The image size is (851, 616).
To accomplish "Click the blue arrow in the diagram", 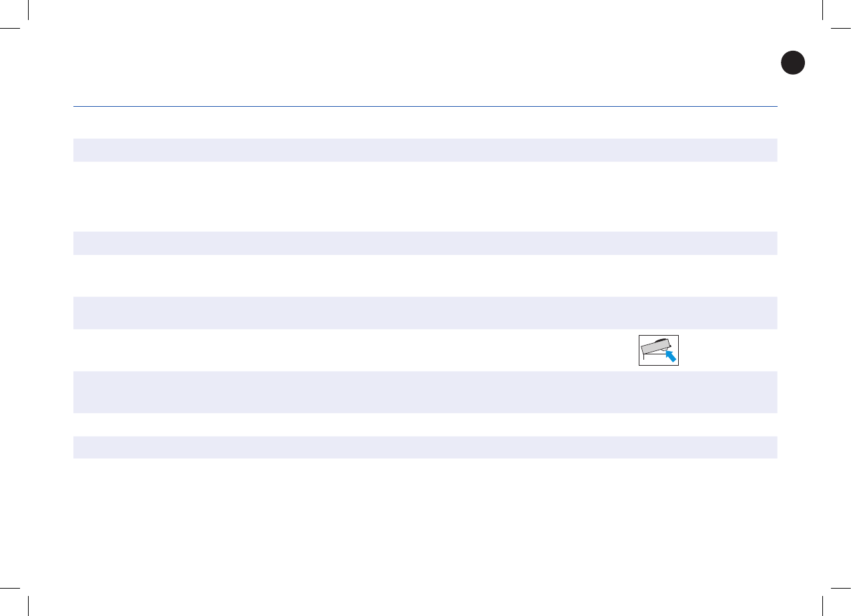I will (x=670, y=355).
